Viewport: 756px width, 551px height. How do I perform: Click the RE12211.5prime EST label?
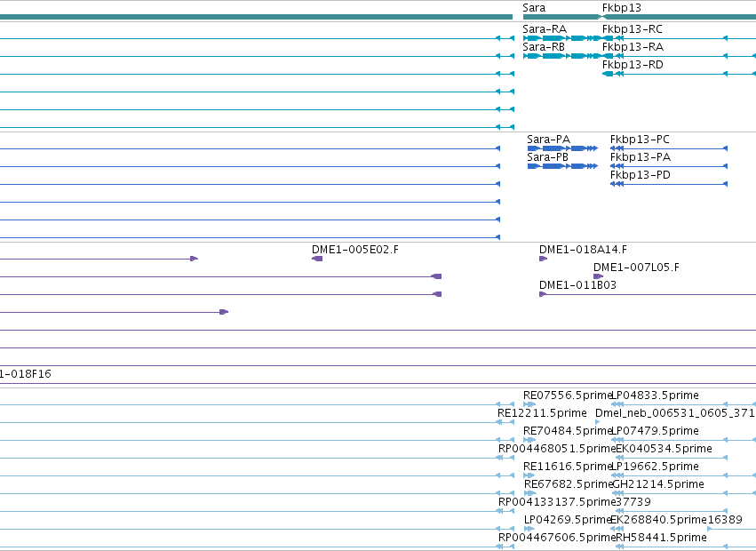[542, 413]
